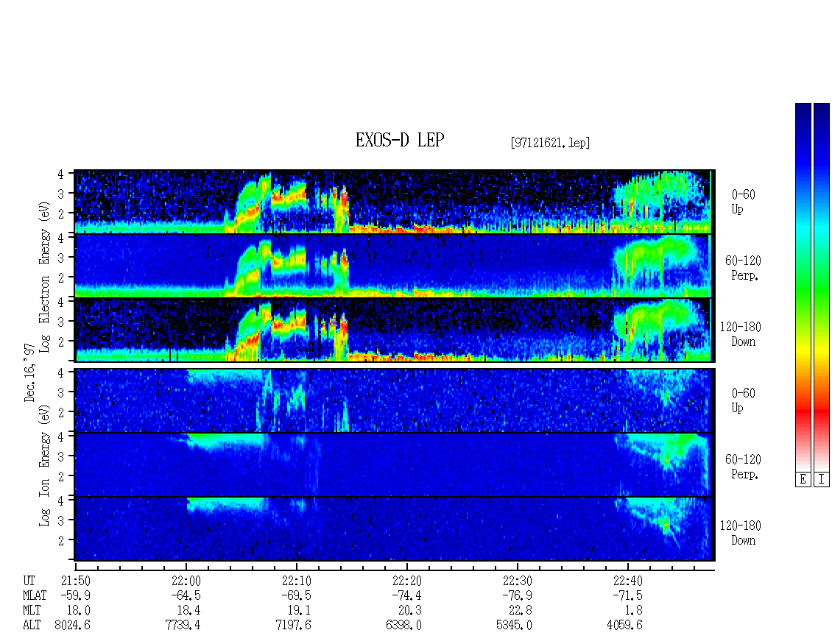Viewport: 832px width, 644px height.
Task: Click the 22:30 UT time label
Action: (x=518, y=581)
